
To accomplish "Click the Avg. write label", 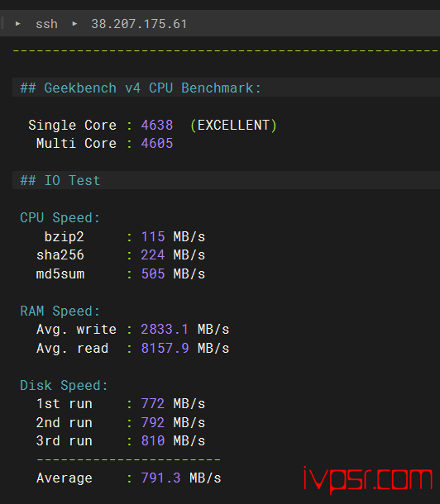I will tap(77, 330).
